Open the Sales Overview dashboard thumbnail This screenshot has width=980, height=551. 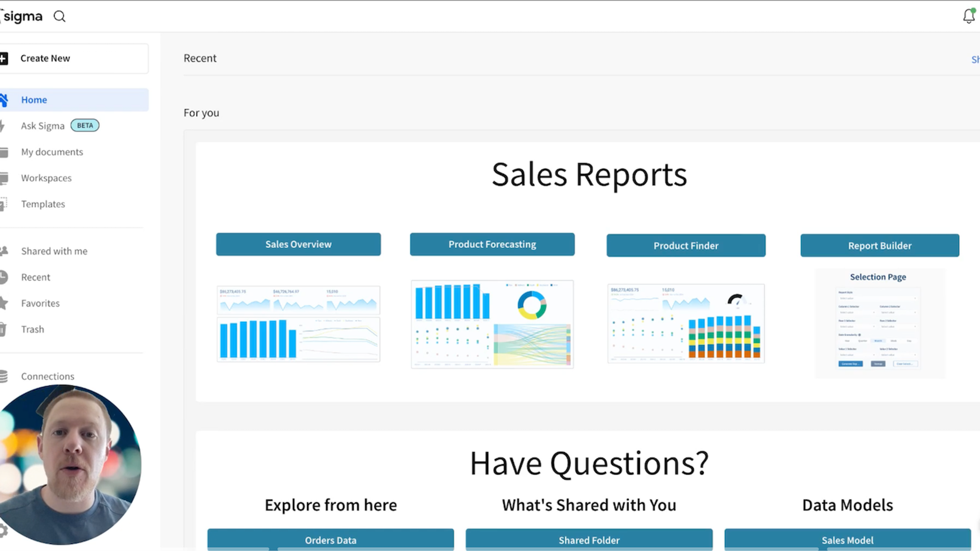click(x=298, y=324)
